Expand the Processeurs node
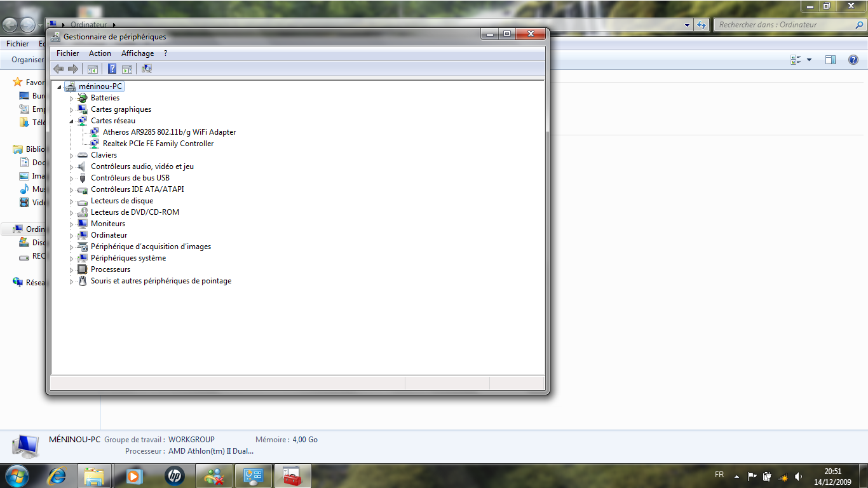The height and width of the screenshot is (488, 868). tap(71, 270)
